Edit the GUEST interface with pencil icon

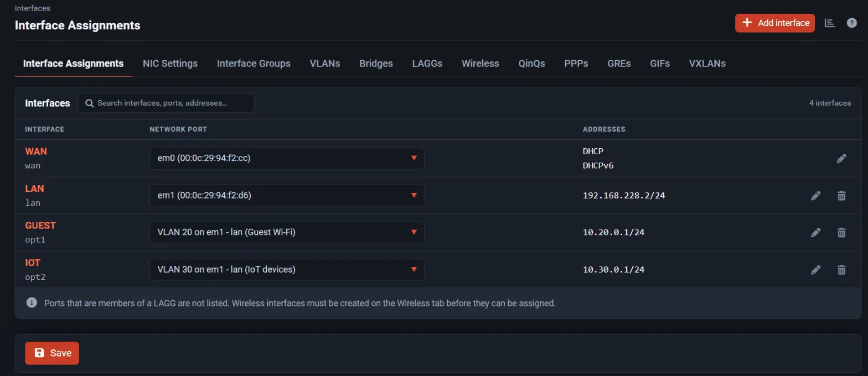815,233
